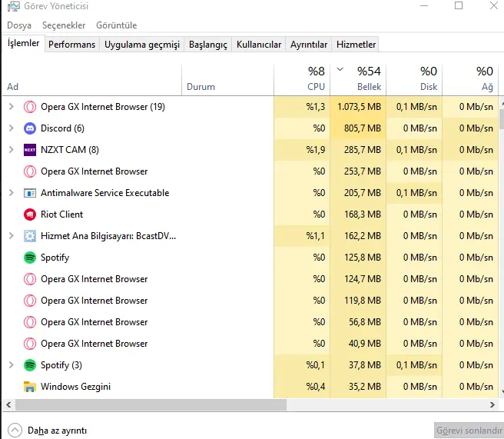
Task: Collapse details with Daha az ayrıntı arrow
Action: 15,431
